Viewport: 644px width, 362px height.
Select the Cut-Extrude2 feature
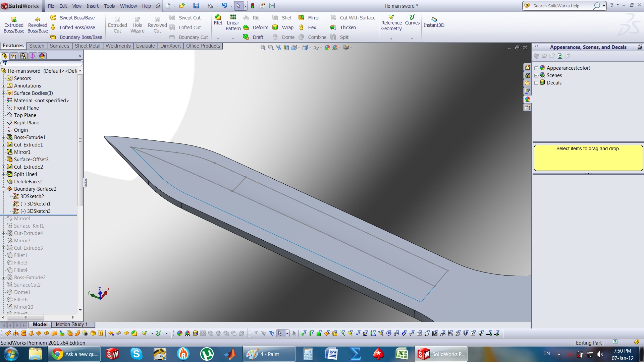tap(28, 167)
